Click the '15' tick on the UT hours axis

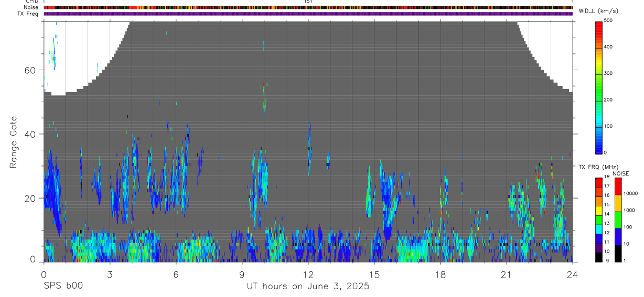tap(374, 274)
